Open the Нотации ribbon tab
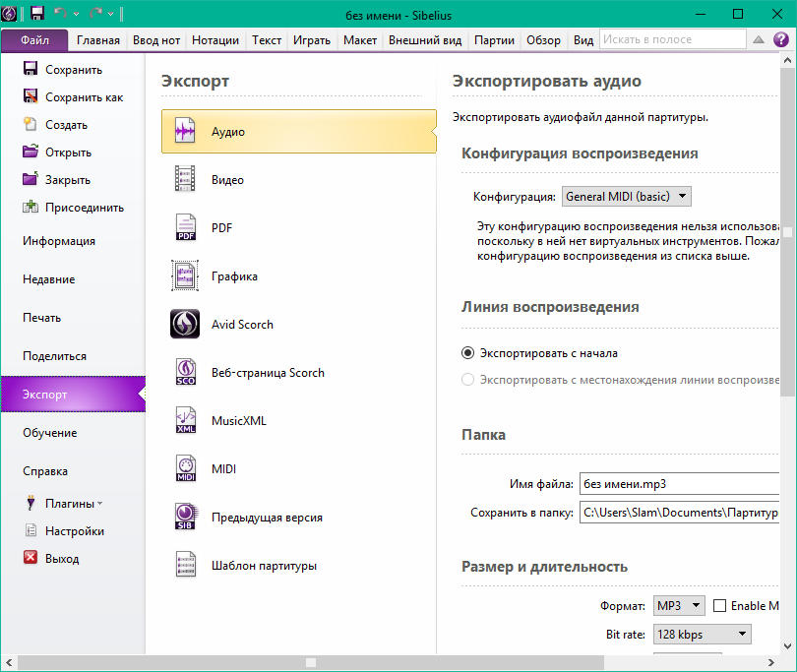Image resolution: width=797 pixels, height=672 pixels. [x=215, y=40]
